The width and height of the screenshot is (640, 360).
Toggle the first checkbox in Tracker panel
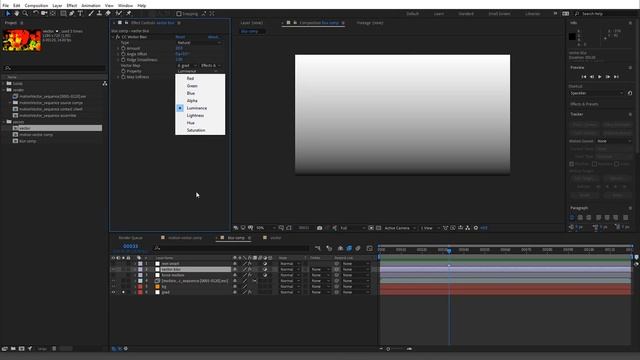click(572, 164)
